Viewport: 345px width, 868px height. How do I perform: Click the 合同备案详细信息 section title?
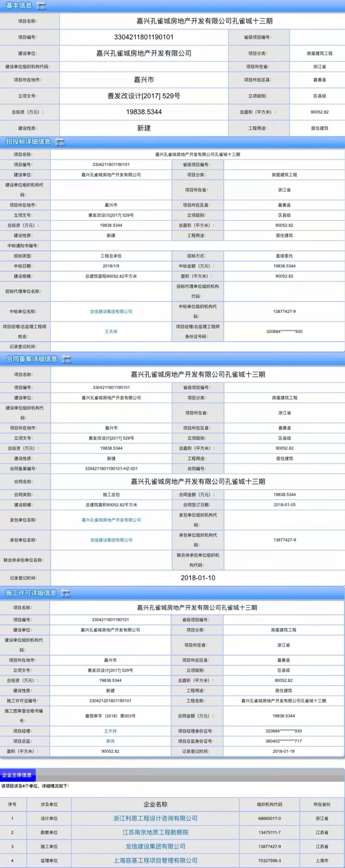point(32,359)
